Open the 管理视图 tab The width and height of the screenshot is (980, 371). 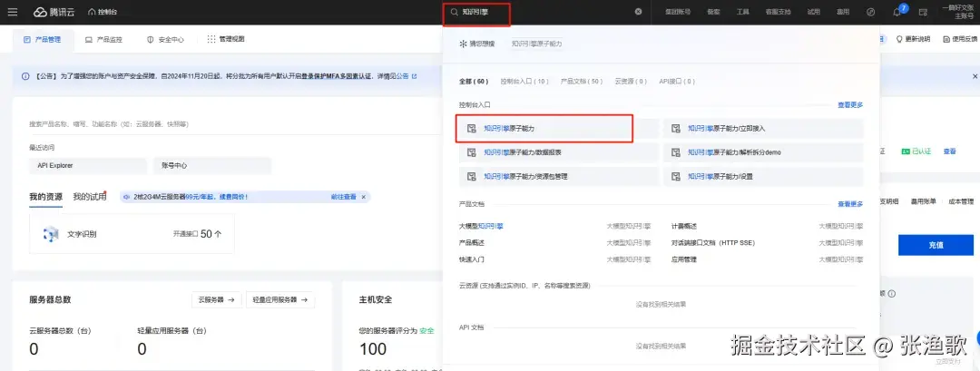[226, 39]
